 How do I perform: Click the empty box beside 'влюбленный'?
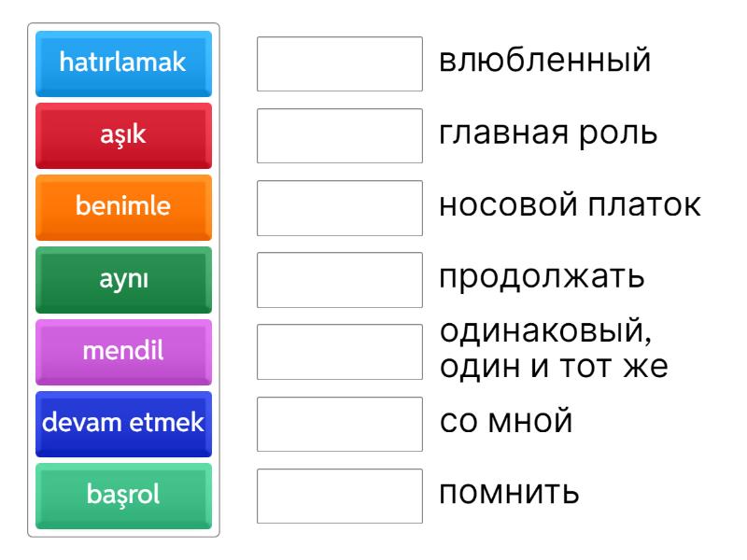point(340,63)
